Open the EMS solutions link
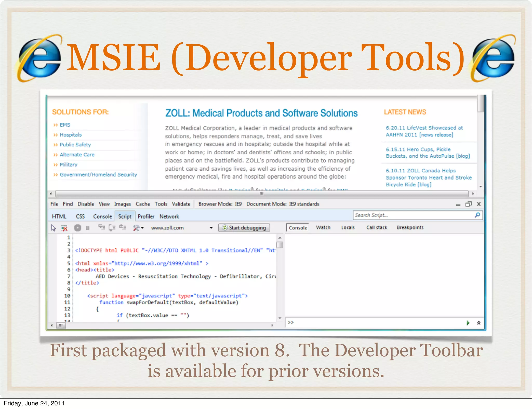This screenshot has height=409, width=532. pyautogui.click(x=65, y=125)
